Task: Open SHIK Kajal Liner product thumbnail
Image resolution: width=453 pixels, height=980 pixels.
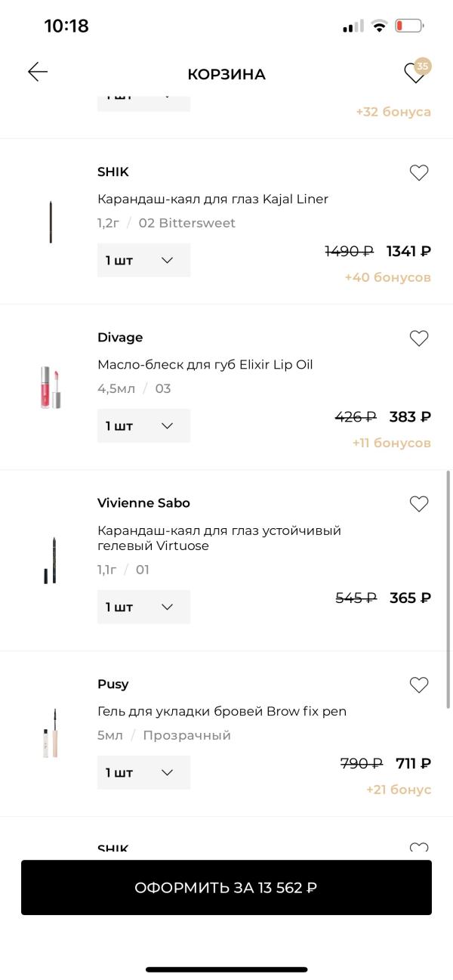Action: (x=51, y=222)
